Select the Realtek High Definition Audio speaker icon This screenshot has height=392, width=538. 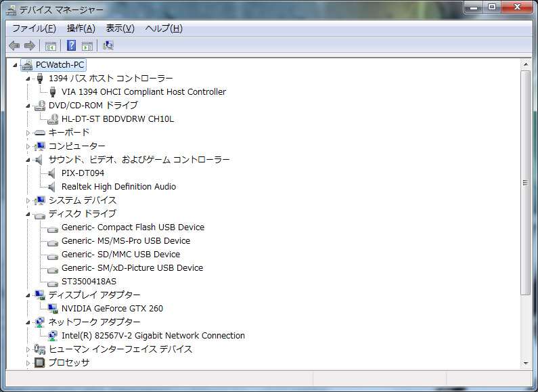coord(53,187)
